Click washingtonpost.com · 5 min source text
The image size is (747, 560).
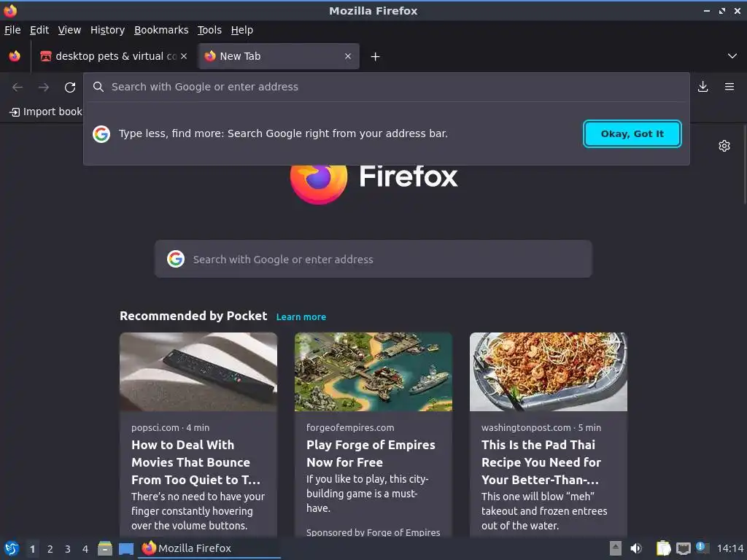click(541, 427)
